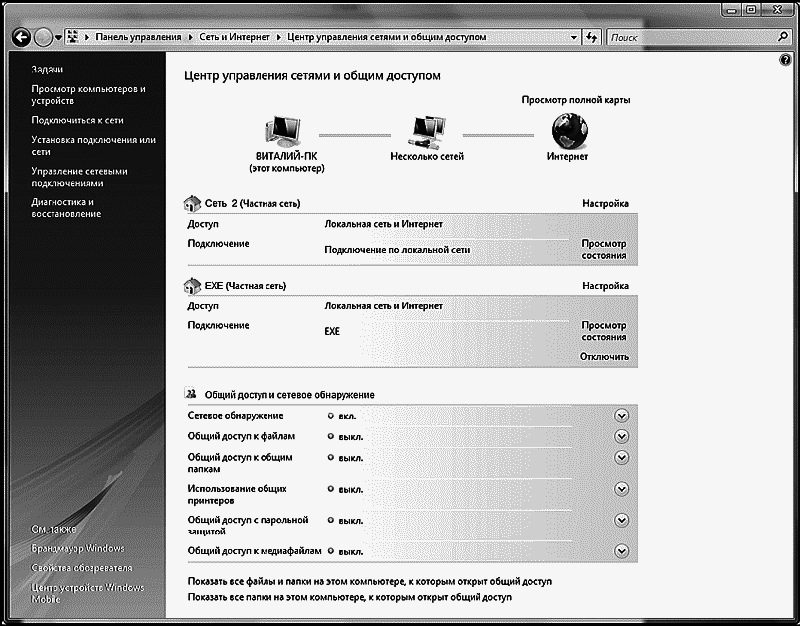Expand Использование общих принтеров options

(x=621, y=489)
